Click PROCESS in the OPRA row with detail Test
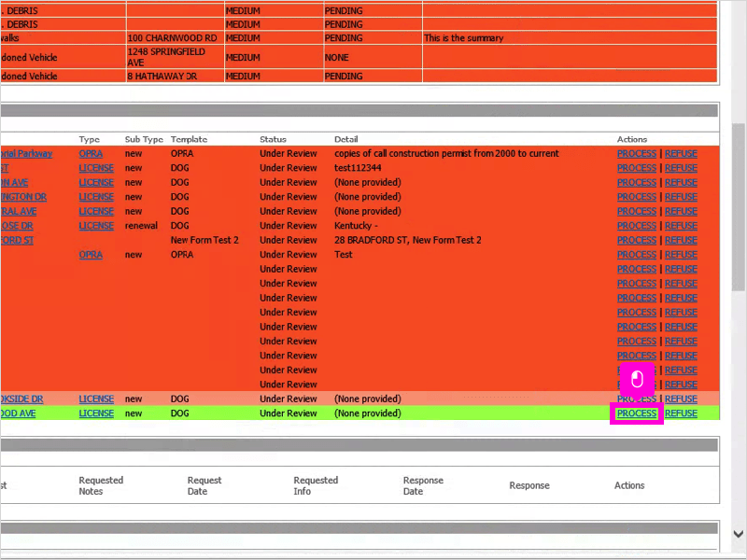This screenshot has width=747, height=560. [x=637, y=255]
